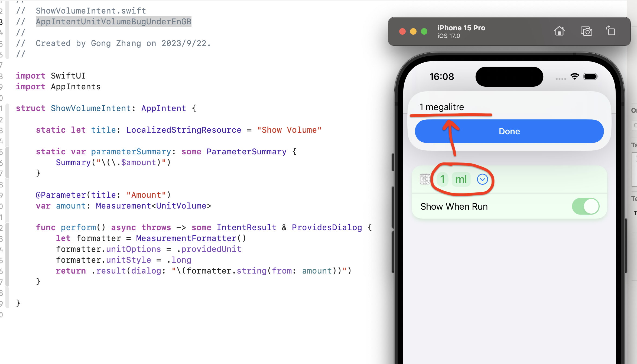Click the time 16:08 in status bar
This screenshot has height=364, width=637.
(x=441, y=77)
